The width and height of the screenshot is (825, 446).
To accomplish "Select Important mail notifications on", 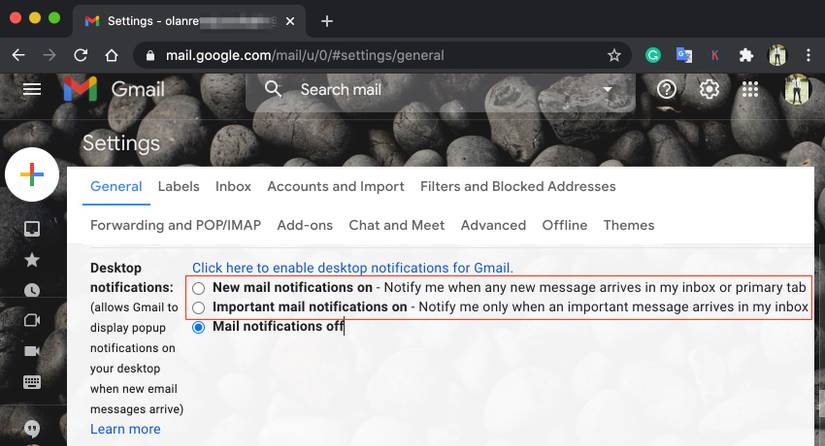I will pyautogui.click(x=198, y=307).
